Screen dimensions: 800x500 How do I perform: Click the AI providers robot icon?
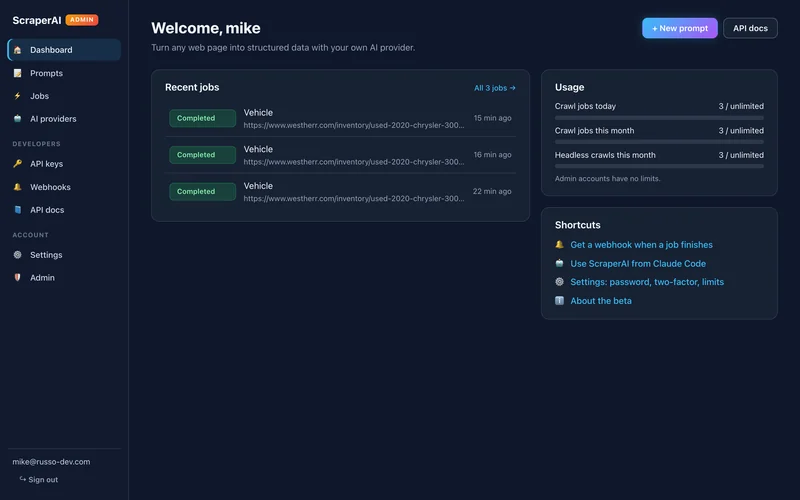click(17, 118)
